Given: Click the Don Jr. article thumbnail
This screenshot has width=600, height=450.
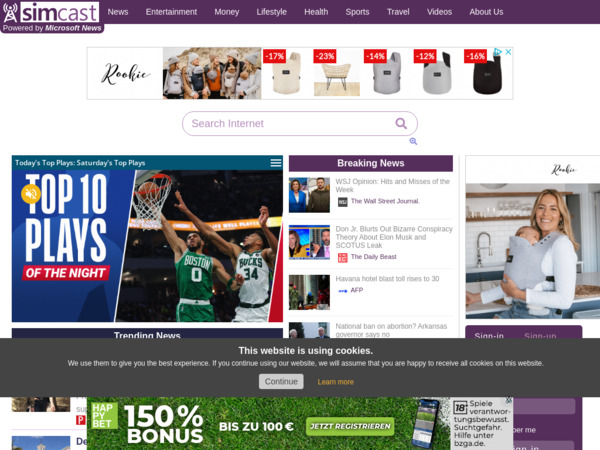Looking at the screenshot, I should (x=309, y=242).
